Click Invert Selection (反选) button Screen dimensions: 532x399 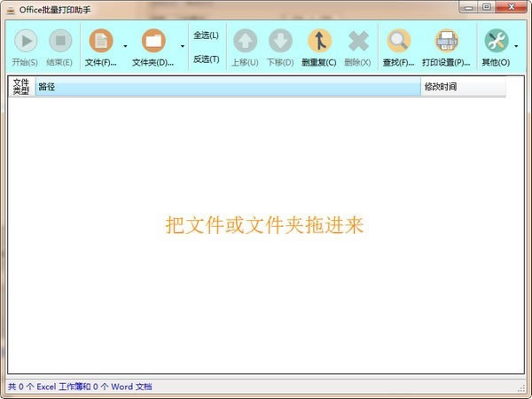[x=206, y=59]
